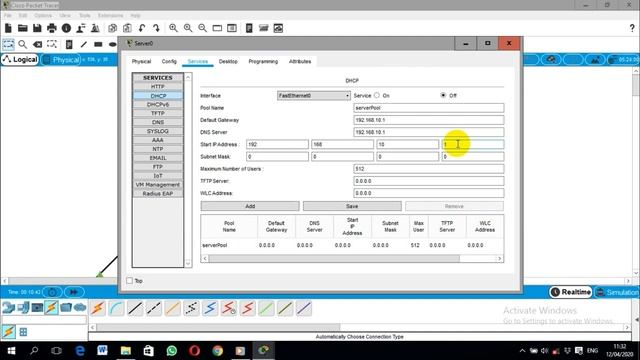Screen dimensions: 640x360
Task: Open a file with the folder icon
Action: [22, 28]
